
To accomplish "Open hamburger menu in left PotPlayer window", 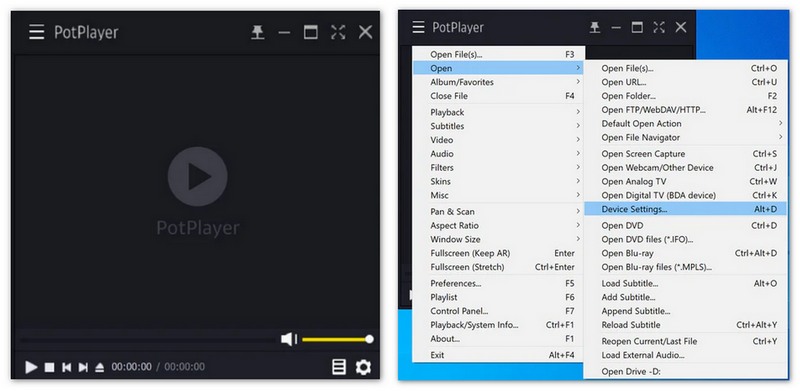I will coord(37,33).
